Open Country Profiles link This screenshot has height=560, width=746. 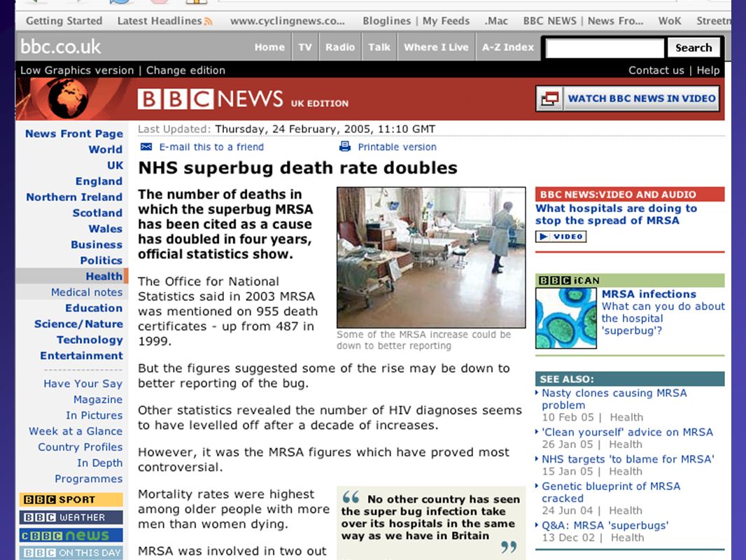(x=80, y=447)
